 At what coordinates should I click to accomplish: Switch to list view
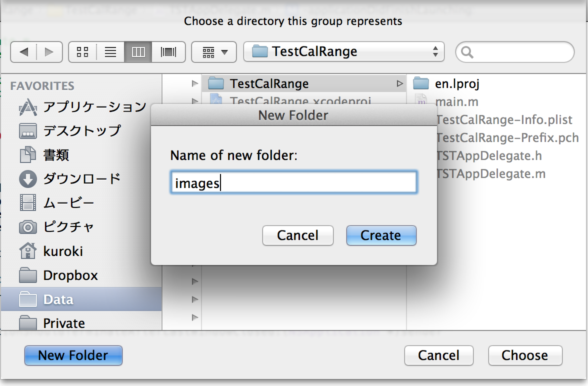[110, 52]
